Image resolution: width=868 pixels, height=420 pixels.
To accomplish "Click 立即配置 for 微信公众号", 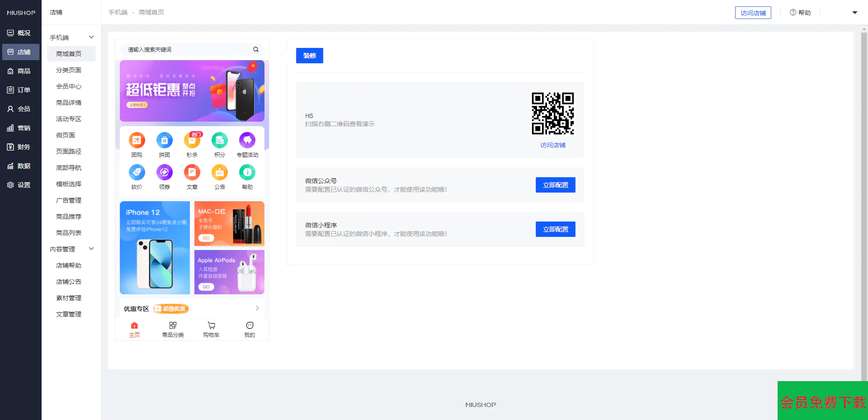I will pyautogui.click(x=555, y=185).
